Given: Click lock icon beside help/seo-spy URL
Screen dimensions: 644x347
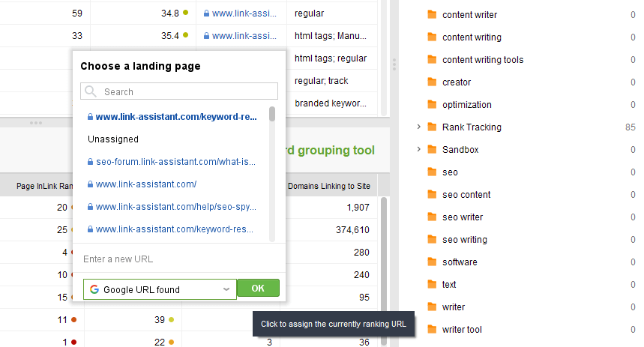Looking at the screenshot, I should pyautogui.click(x=90, y=207).
